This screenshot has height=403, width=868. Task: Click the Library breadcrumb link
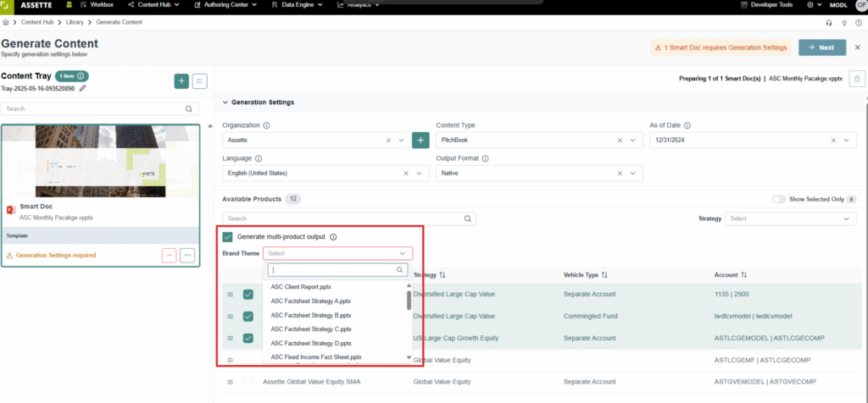[75, 22]
